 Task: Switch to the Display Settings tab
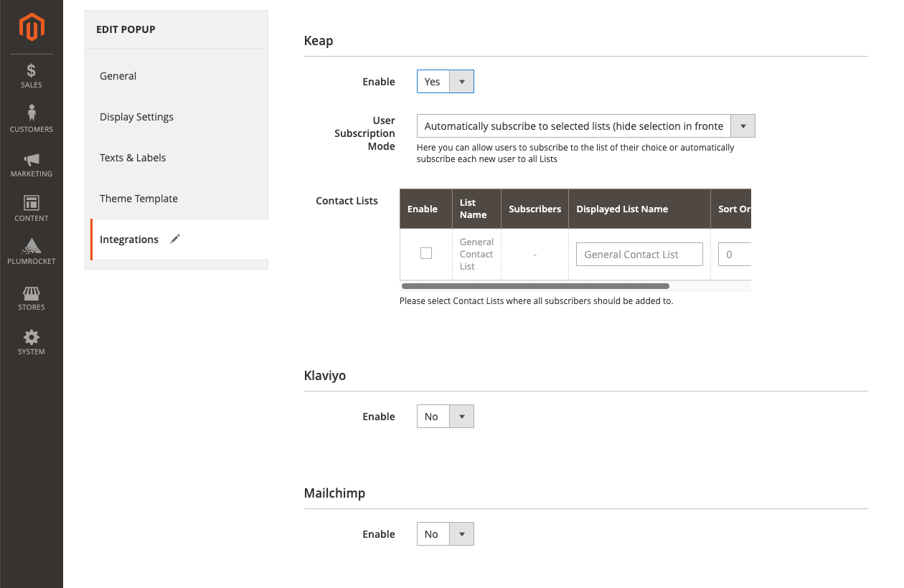pyautogui.click(x=136, y=116)
